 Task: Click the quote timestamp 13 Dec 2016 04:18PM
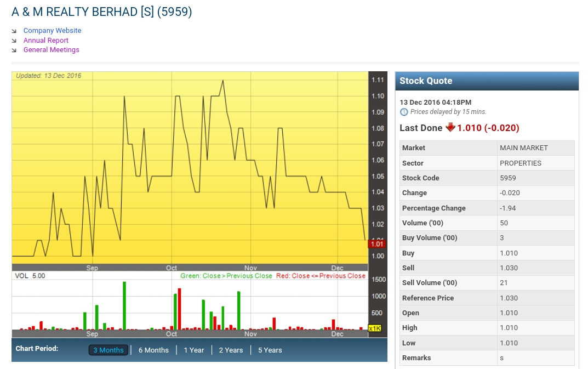click(435, 102)
